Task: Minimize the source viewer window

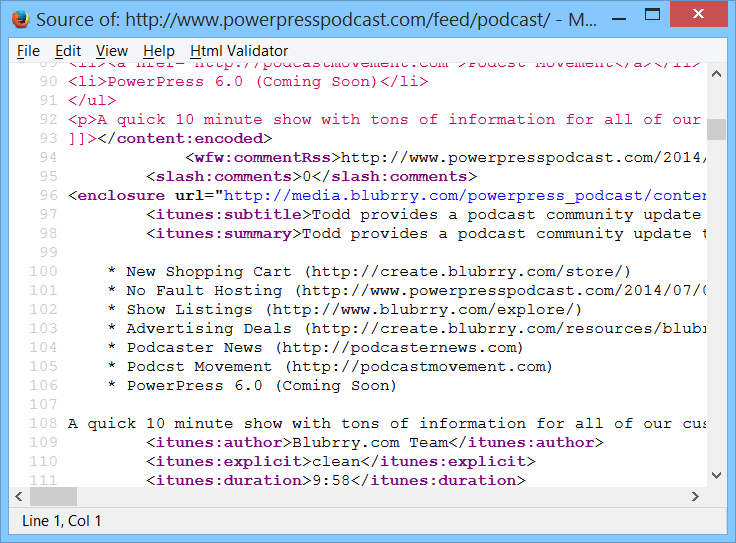Action: tap(619, 19)
